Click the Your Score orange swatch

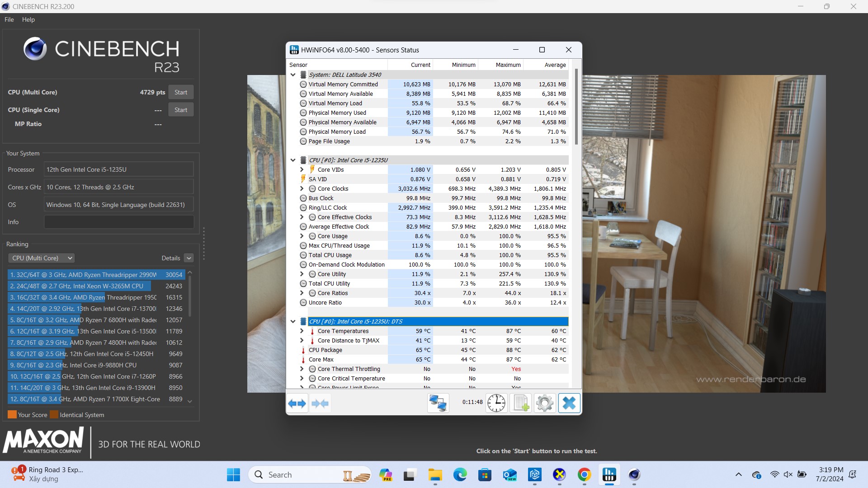coord(12,415)
